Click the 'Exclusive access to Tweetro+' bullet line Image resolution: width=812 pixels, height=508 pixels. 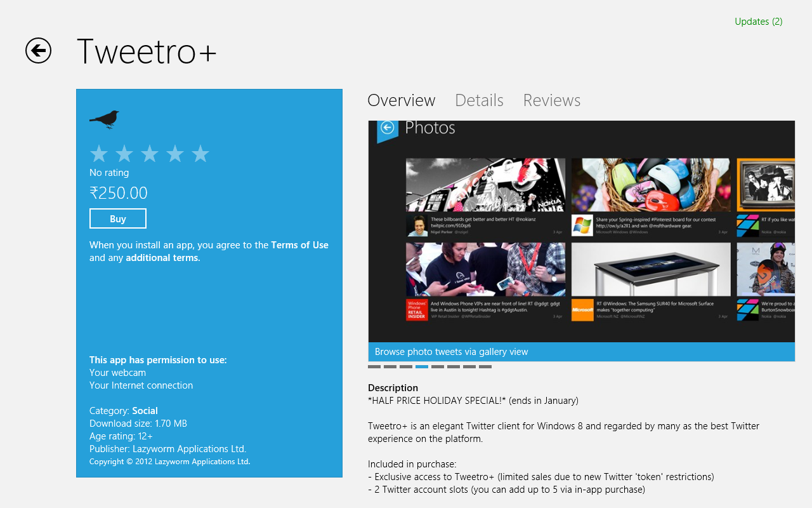click(541, 477)
